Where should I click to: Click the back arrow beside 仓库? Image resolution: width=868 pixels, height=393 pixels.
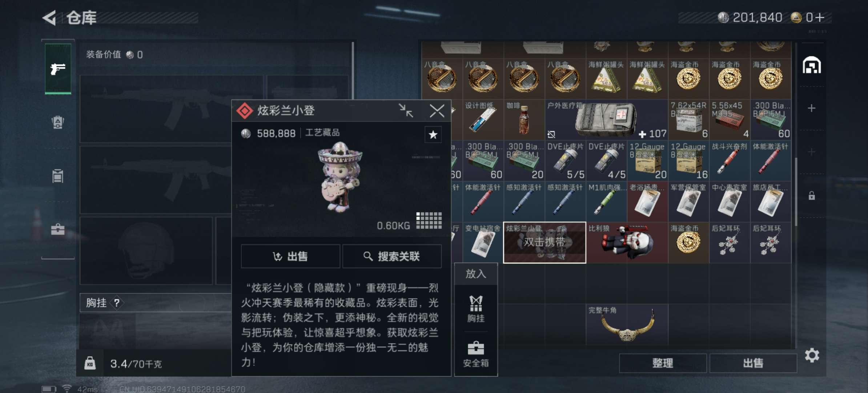coord(50,18)
